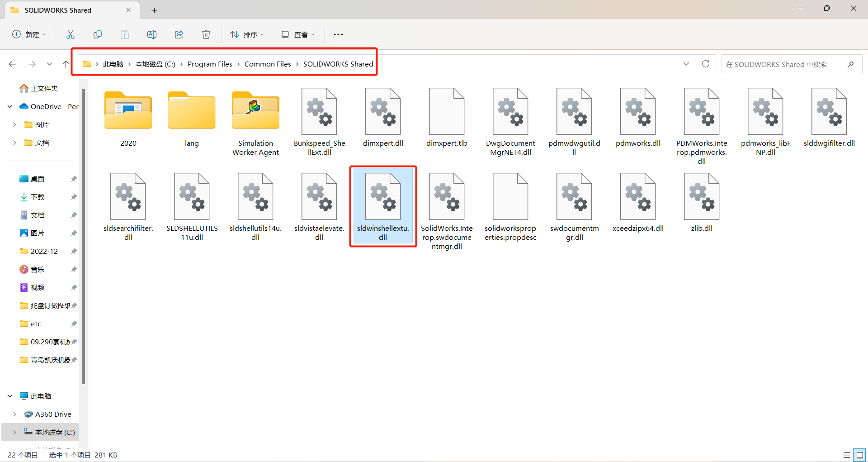The image size is (868, 462).
Task: Click Program Files in address path
Action: pos(210,64)
